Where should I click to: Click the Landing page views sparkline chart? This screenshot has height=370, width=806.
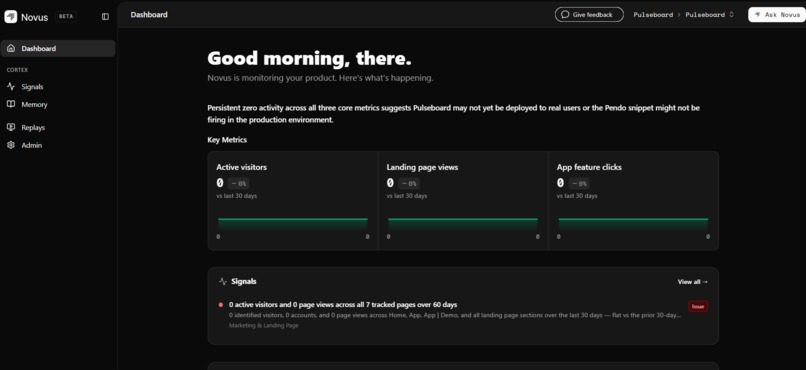(463, 224)
